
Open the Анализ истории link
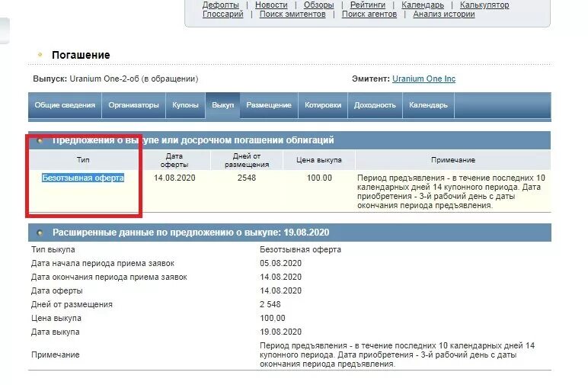click(x=444, y=14)
